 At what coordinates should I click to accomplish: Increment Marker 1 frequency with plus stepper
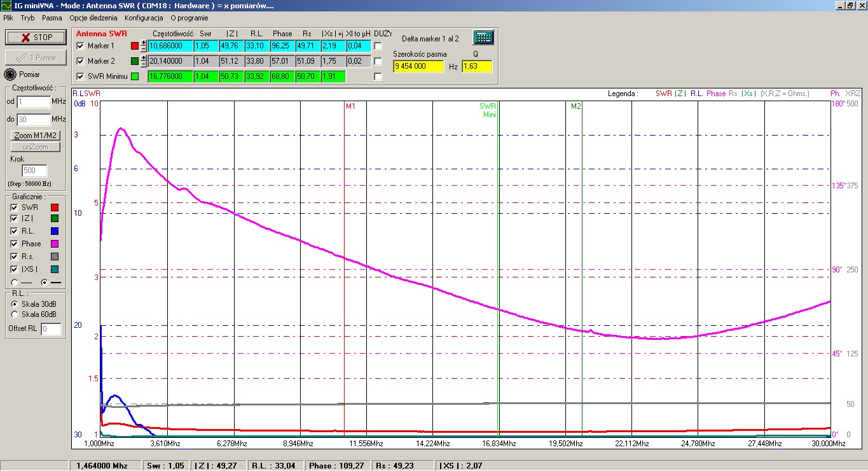point(144,43)
